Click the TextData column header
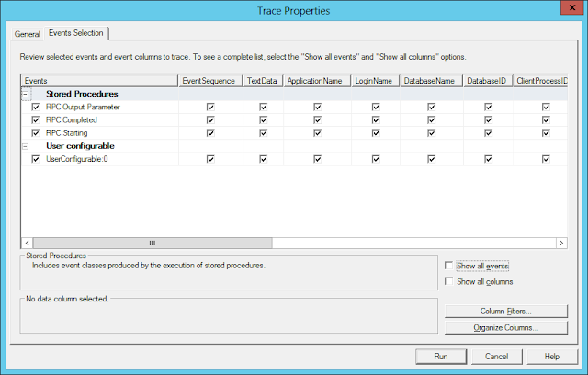588x375 pixels. [x=263, y=81]
